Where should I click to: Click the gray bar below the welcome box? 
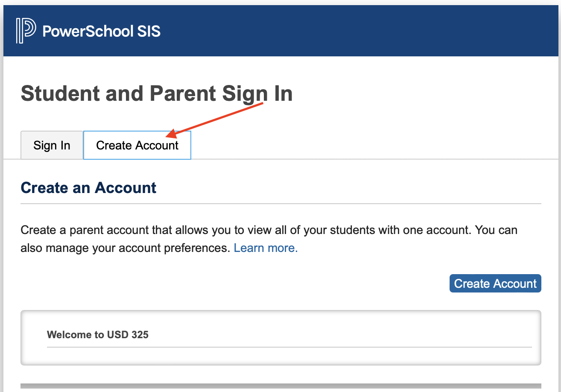(x=281, y=386)
